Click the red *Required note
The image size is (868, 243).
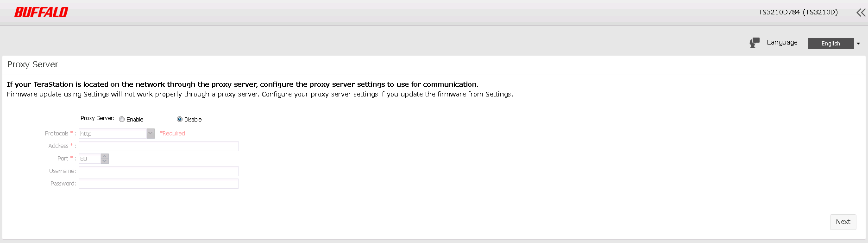coord(172,134)
